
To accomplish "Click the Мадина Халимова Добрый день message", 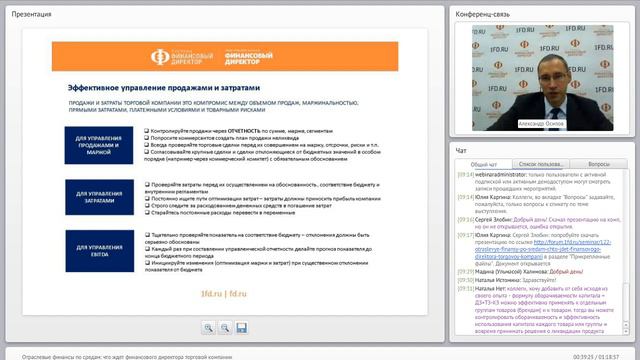I will pyautogui.click(x=520, y=271).
